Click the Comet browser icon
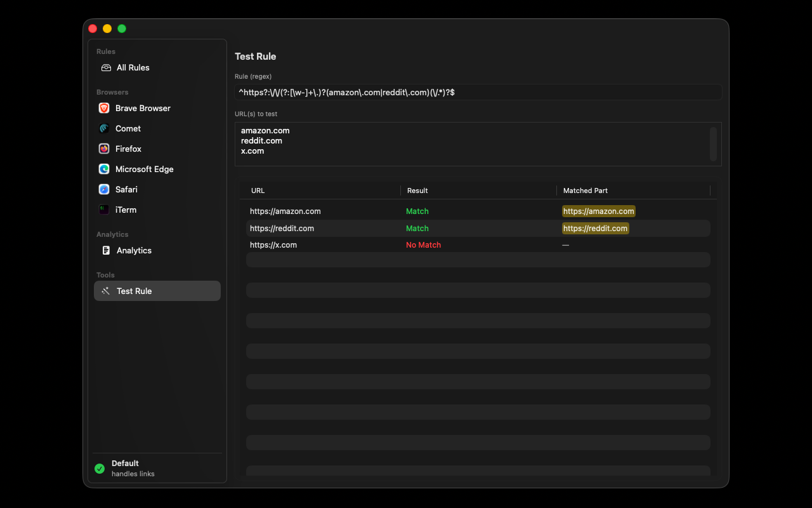The width and height of the screenshot is (812, 508). (x=104, y=129)
